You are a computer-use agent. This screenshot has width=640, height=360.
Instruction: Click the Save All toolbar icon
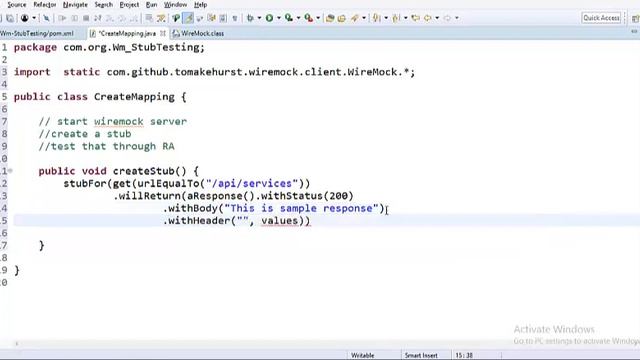pyautogui.click(x=10, y=18)
